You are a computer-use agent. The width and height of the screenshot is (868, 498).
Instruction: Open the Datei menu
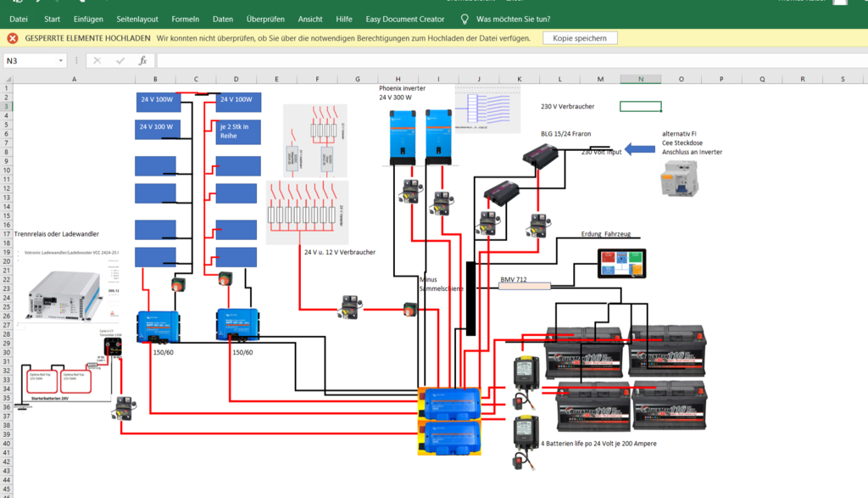[x=19, y=19]
